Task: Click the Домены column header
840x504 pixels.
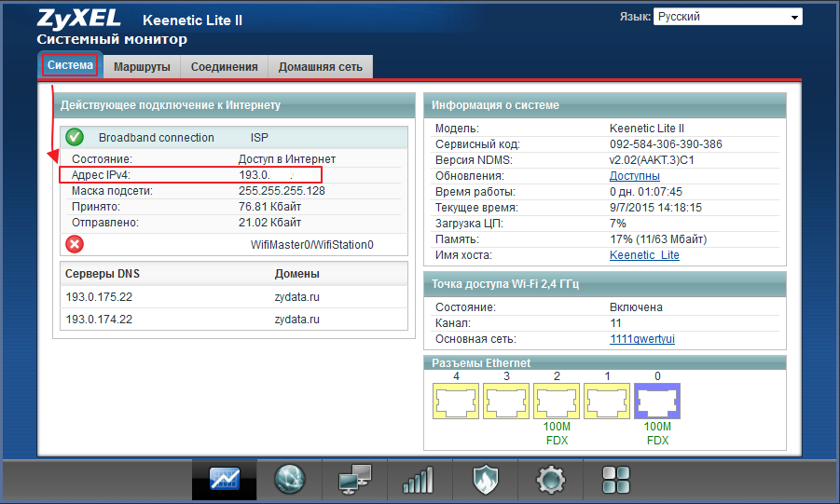Action: coord(297,274)
